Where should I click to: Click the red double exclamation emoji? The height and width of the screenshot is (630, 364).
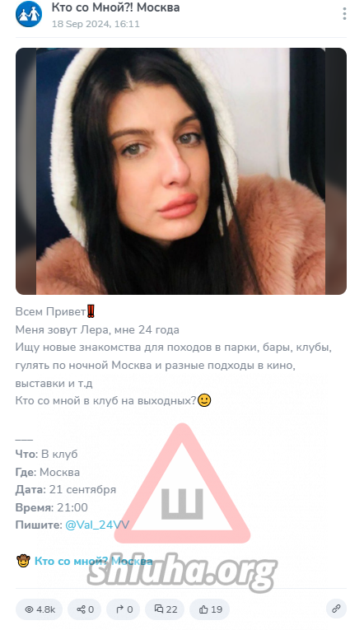coord(91,311)
